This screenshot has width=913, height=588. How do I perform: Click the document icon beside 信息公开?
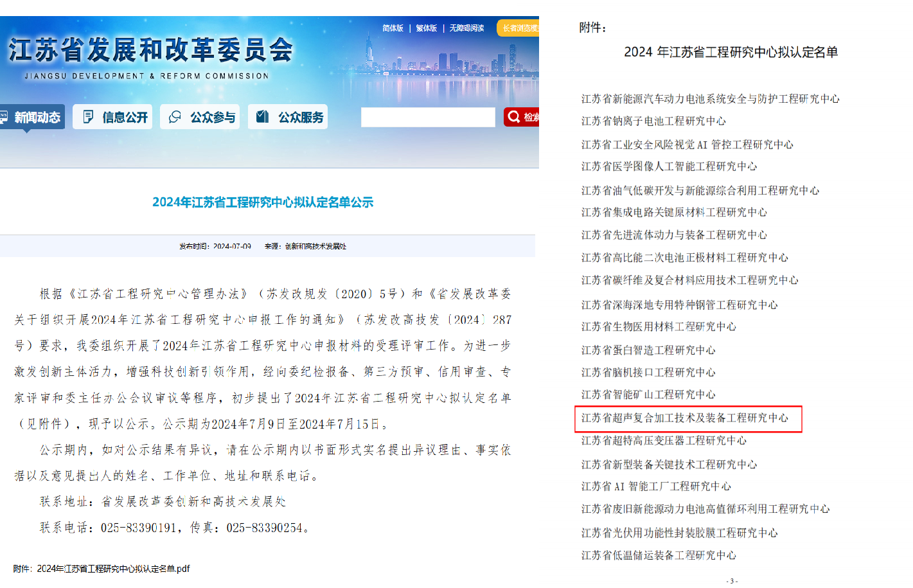[x=88, y=117]
